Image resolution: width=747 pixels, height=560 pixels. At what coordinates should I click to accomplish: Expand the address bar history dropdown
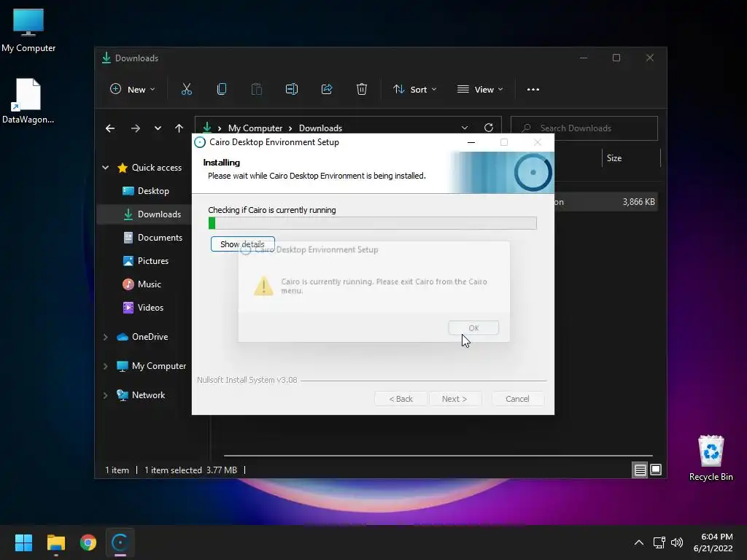tap(465, 128)
